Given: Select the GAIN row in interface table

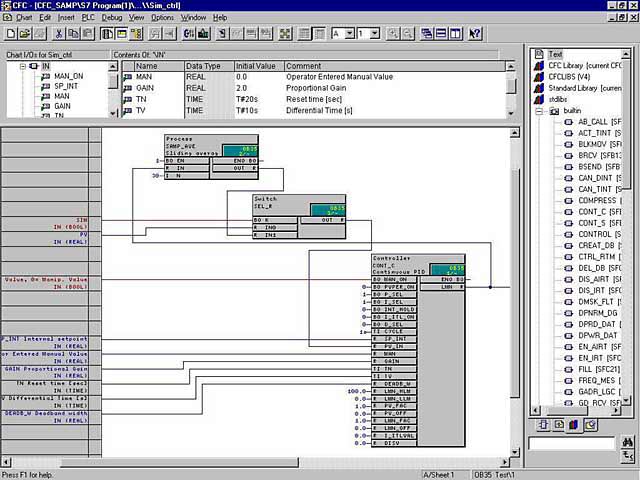Looking at the screenshot, I should [146, 88].
